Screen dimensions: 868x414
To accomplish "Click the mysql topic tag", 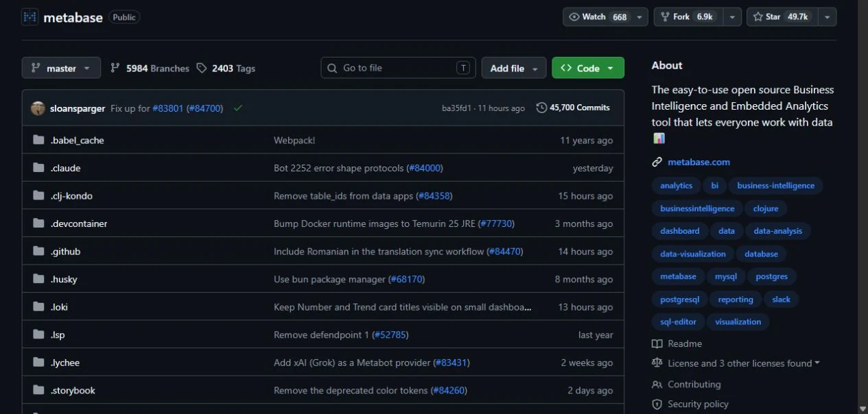I will 726,276.
